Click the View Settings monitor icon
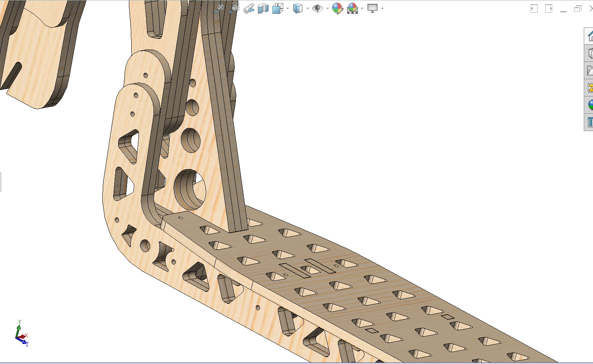The width and height of the screenshot is (593, 364). [372, 8]
